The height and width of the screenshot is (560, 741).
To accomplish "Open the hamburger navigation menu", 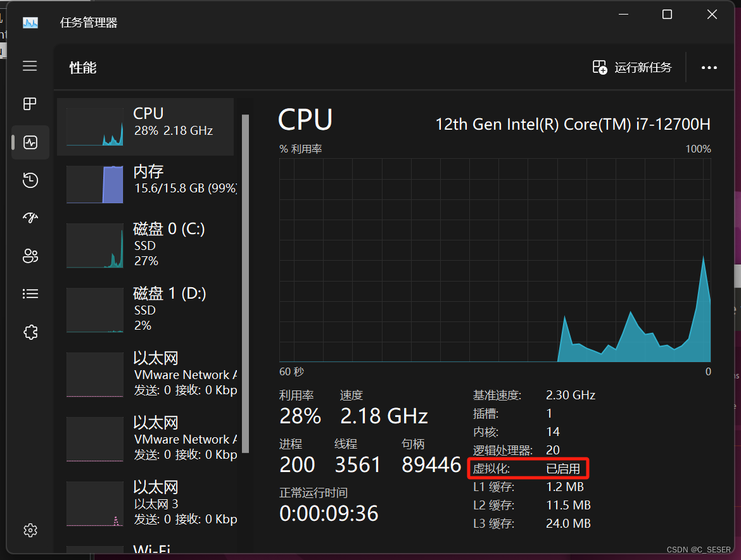I will coord(30,66).
